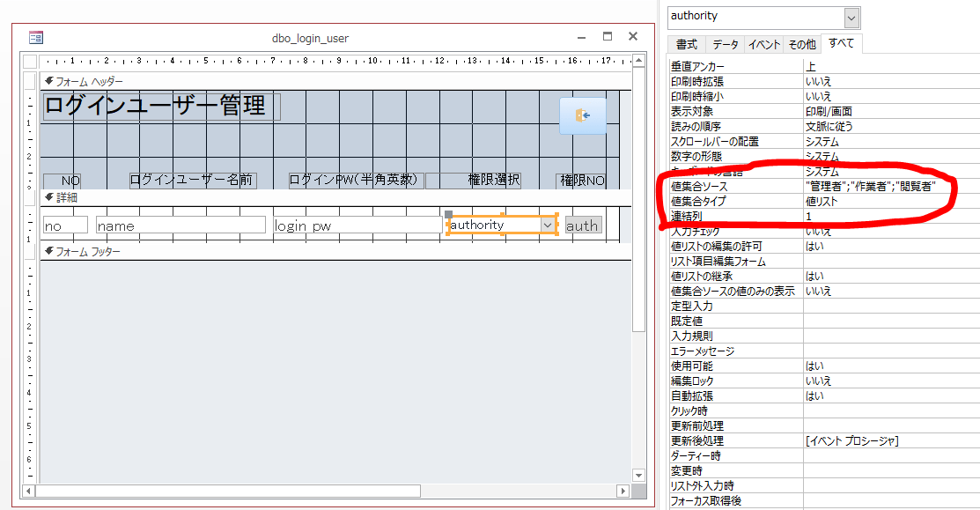This screenshot has width=980, height=510.
Task: Click the form icon in dbo_login_user title bar
Action: coord(35,38)
